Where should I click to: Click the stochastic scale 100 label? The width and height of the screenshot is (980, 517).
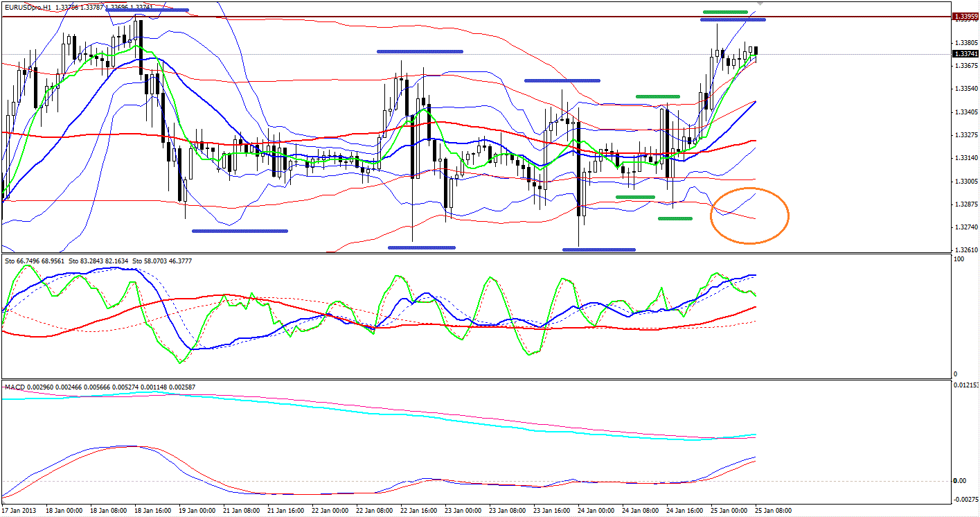(959, 258)
